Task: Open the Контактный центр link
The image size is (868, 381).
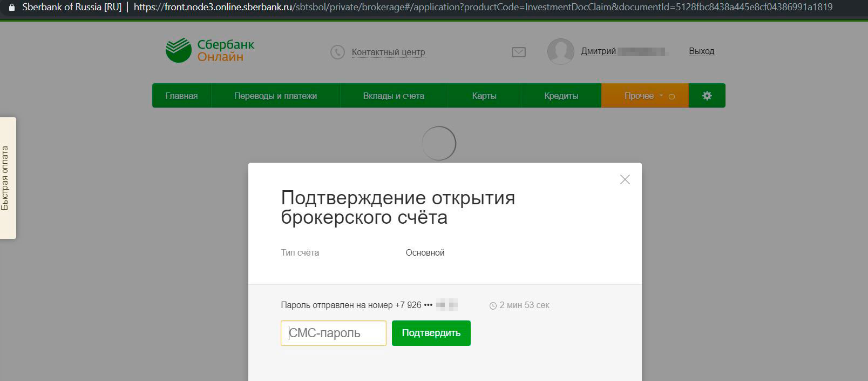Action: click(x=388, y=52)
